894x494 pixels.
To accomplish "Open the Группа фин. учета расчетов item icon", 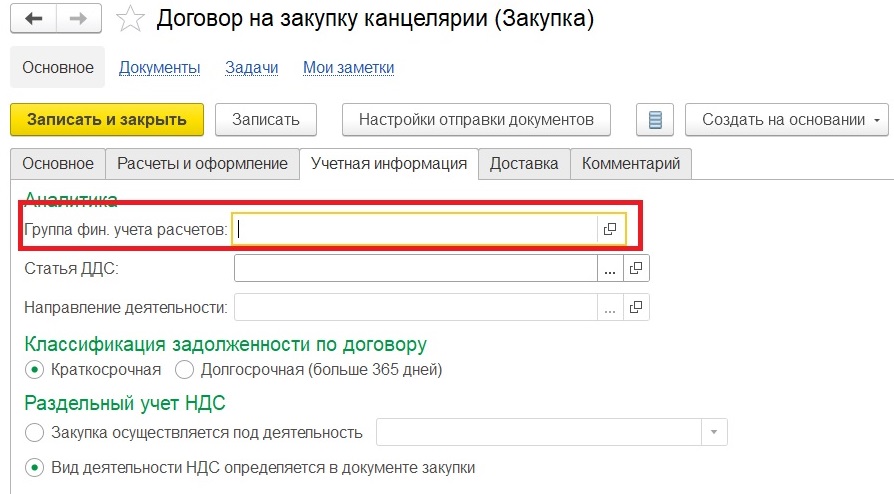I will tap(610, 229).
